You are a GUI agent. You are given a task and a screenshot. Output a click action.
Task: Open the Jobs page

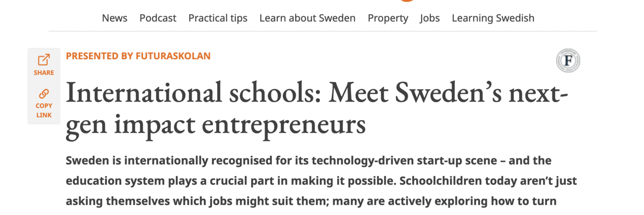[x=430, y=18]
